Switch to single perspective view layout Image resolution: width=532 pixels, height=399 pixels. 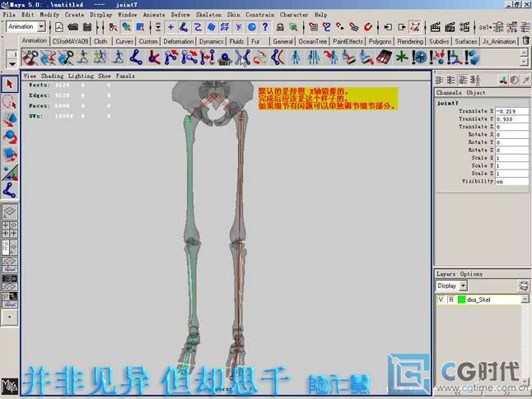(10, 212)
